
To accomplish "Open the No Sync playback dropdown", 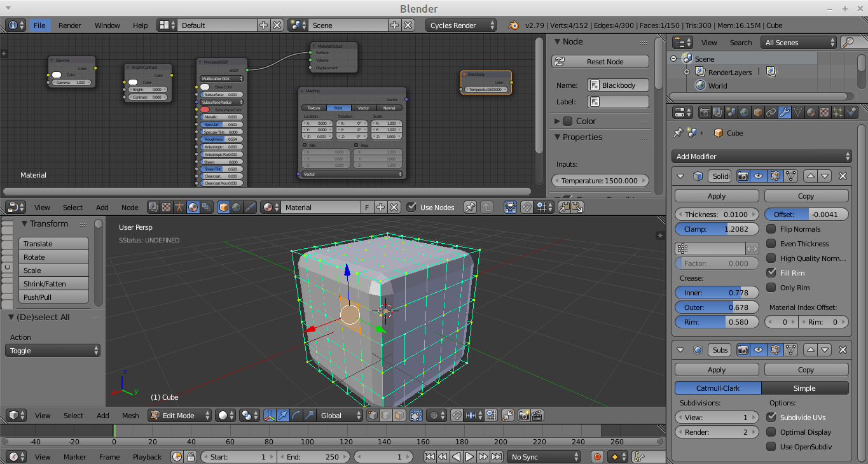I will pos(544,457).
